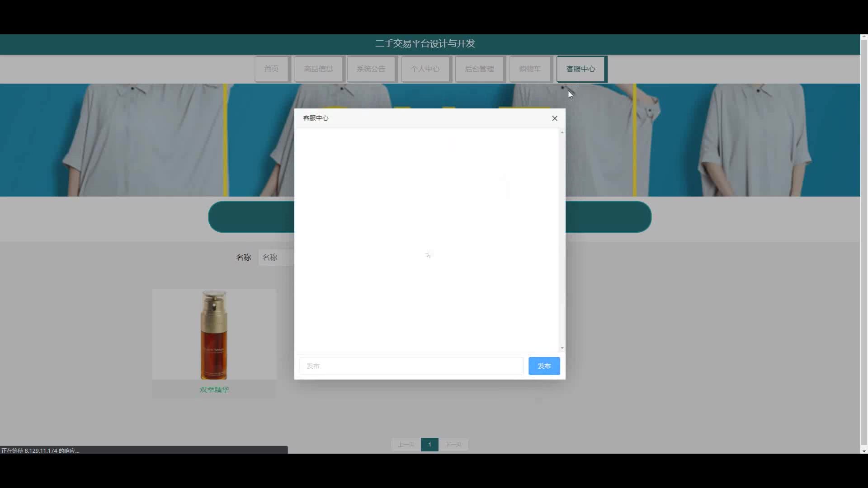
Task: Click the dialog scrollbar up arrow
Action: 562,132
